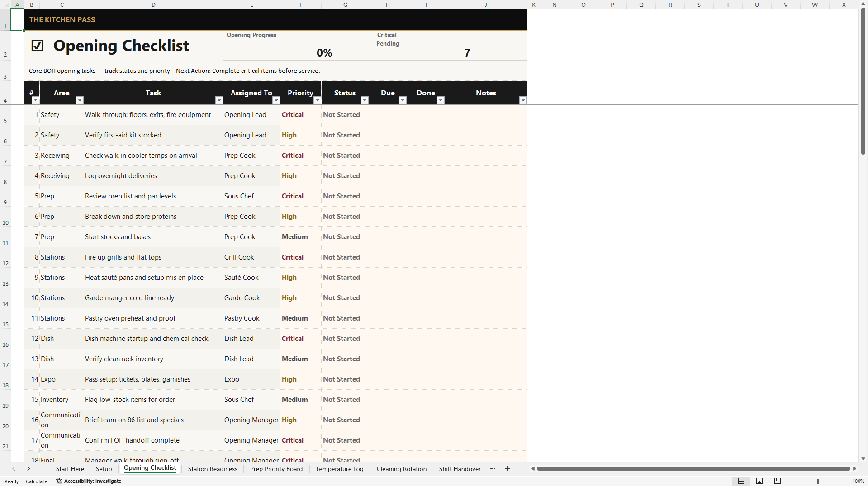Open the Cleaning Rotation sheet tab
This screenshot has width=868, height=486.
[402, 469]
